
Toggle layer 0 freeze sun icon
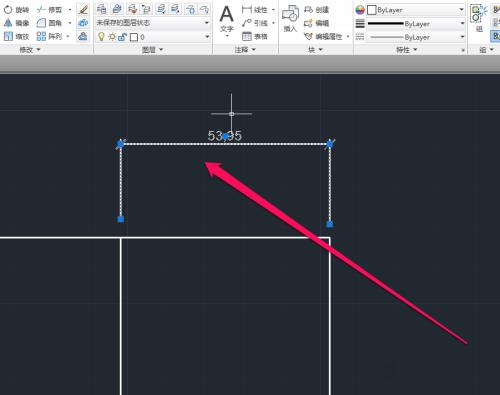click(112, 37)
